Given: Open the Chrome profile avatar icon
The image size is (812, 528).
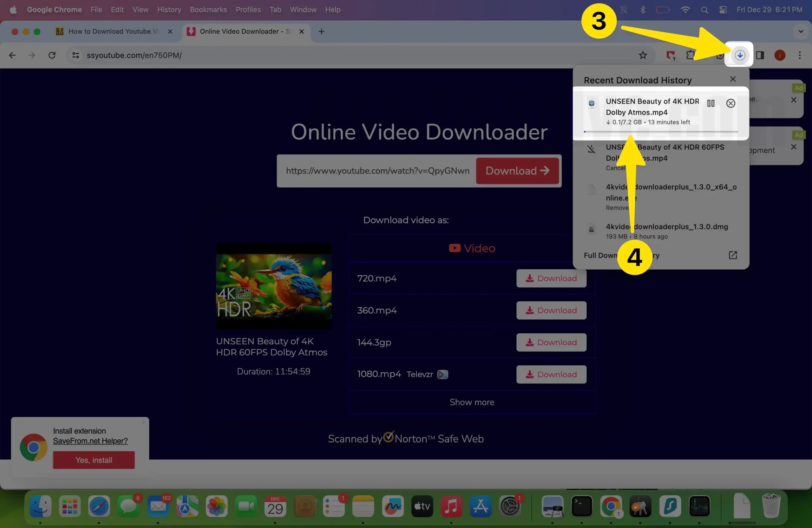Looking at the screenshot, I should (x=780, y=55).
